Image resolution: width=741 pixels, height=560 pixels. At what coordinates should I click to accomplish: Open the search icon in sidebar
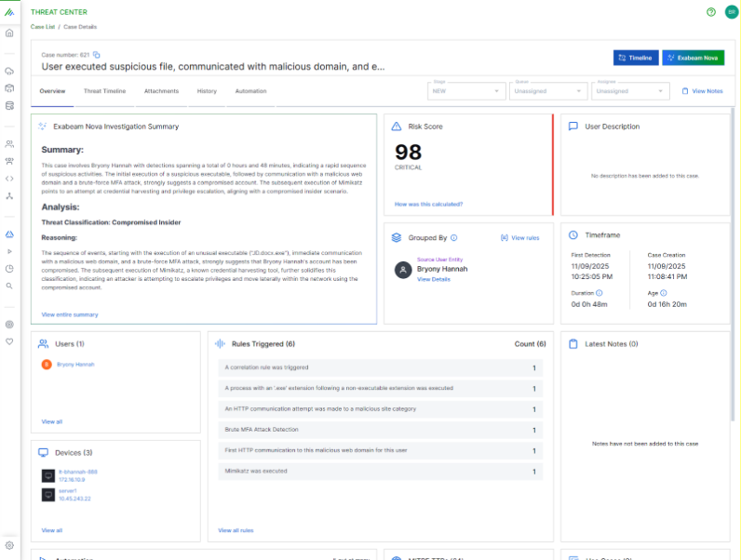[x=9, y=286]
